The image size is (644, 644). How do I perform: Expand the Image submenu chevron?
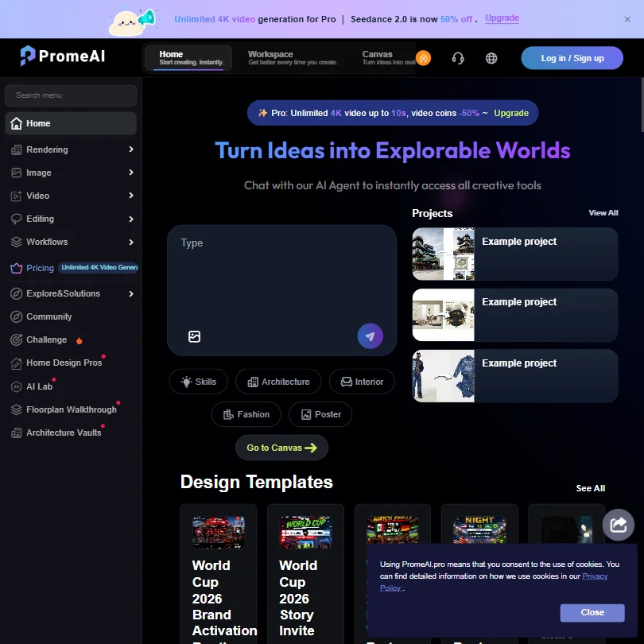pyautogui.click(x=131, y=173)
